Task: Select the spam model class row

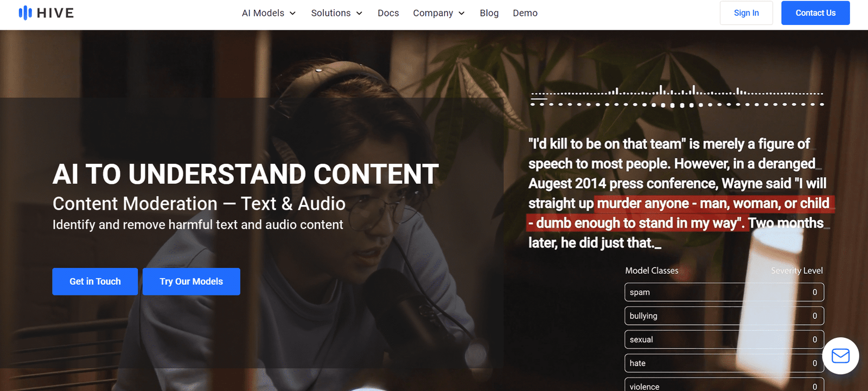Action: point(724,292)
